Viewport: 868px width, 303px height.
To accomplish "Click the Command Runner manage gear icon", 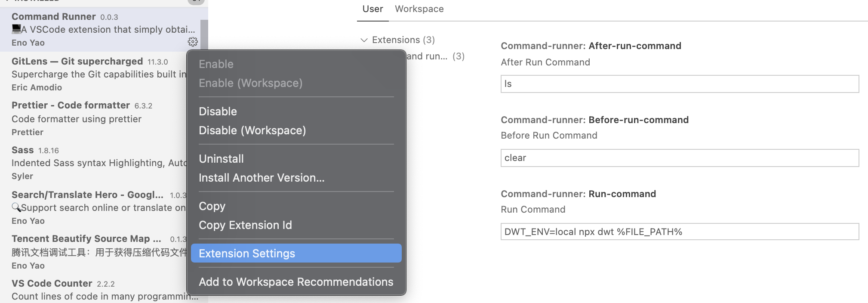I will point(193,42).
